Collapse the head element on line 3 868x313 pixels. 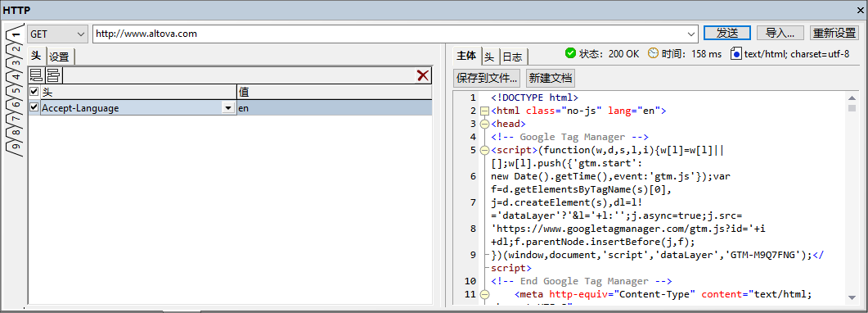click(484, 124)
